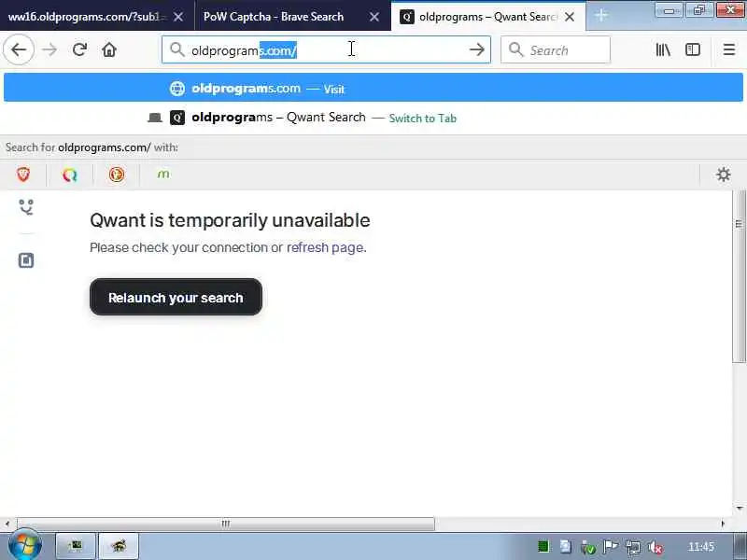This screenshot has width=747, height=560.
Task: Click the Qwant face logo in sidebar
Action: pos(26,207)
